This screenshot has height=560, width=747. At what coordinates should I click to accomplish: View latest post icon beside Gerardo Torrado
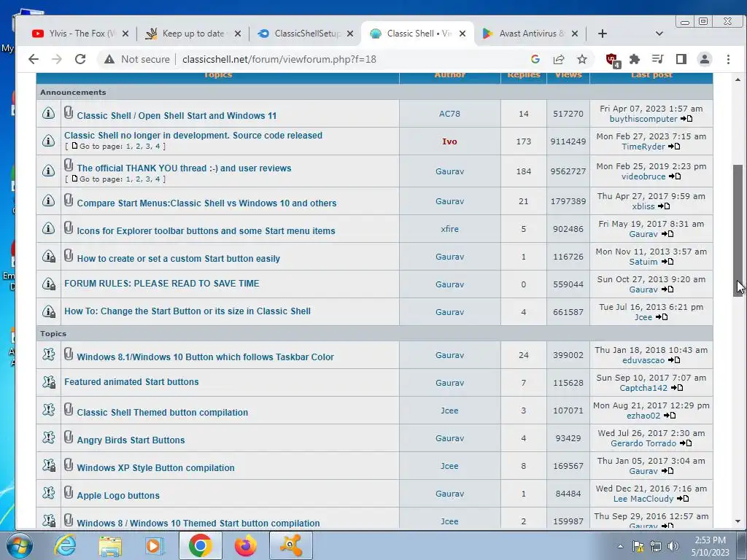click(686, 443)
